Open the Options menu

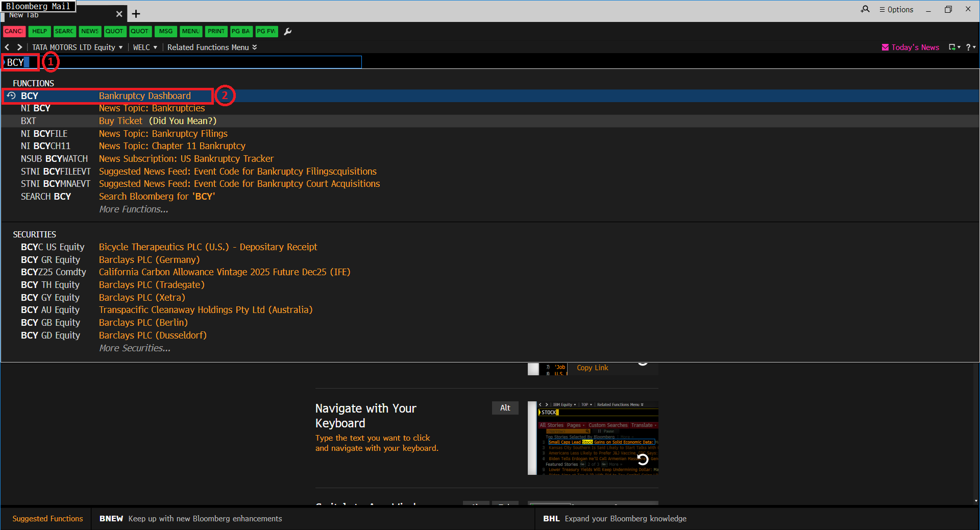[x=896, y=9]
